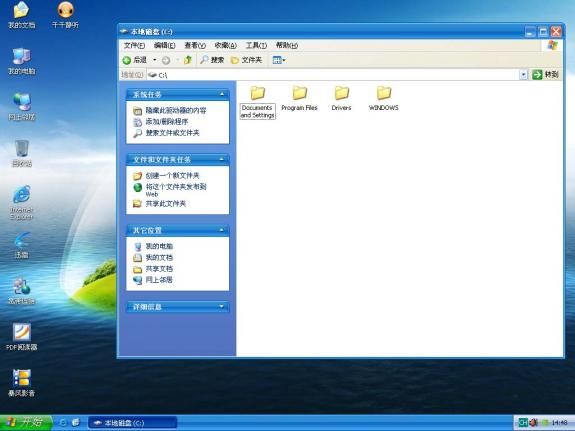
Task: Open the WINDOWS folder
Action: [384, 98]
